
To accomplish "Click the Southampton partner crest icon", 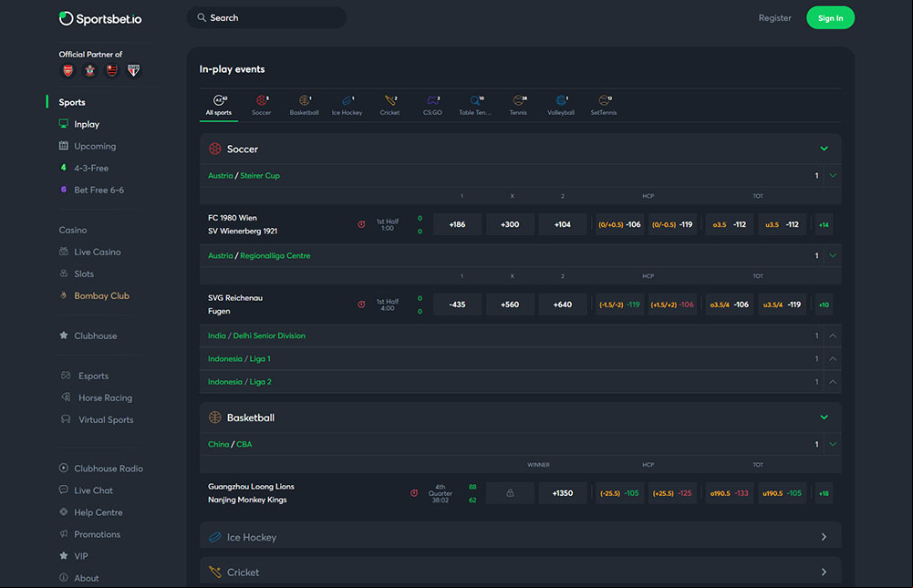I will (89, 71).
